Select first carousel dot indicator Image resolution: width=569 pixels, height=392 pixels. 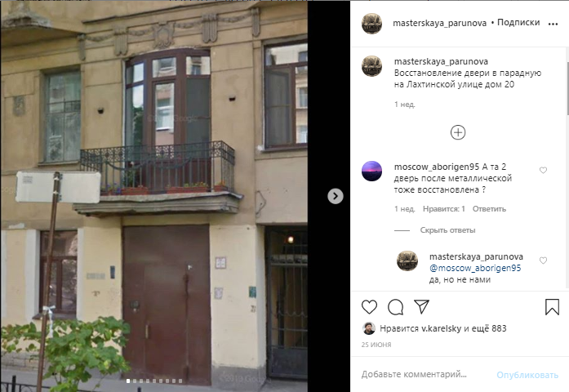128,381
